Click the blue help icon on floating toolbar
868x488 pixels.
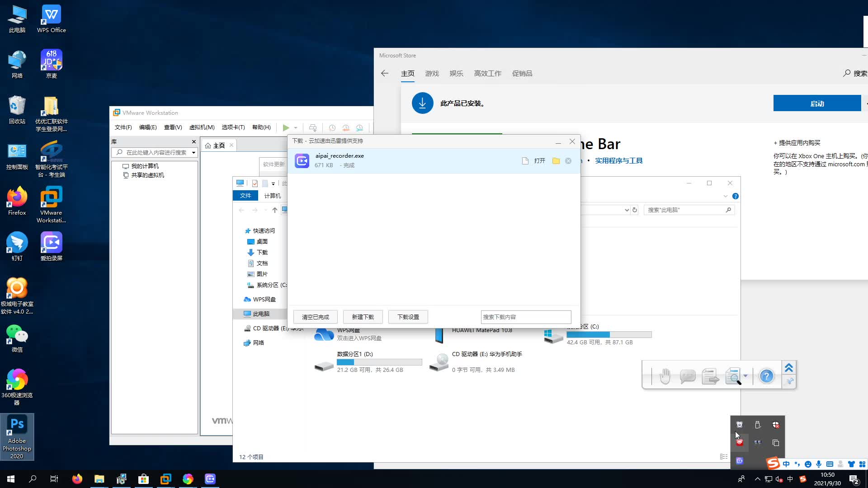[x=767, y=376]
